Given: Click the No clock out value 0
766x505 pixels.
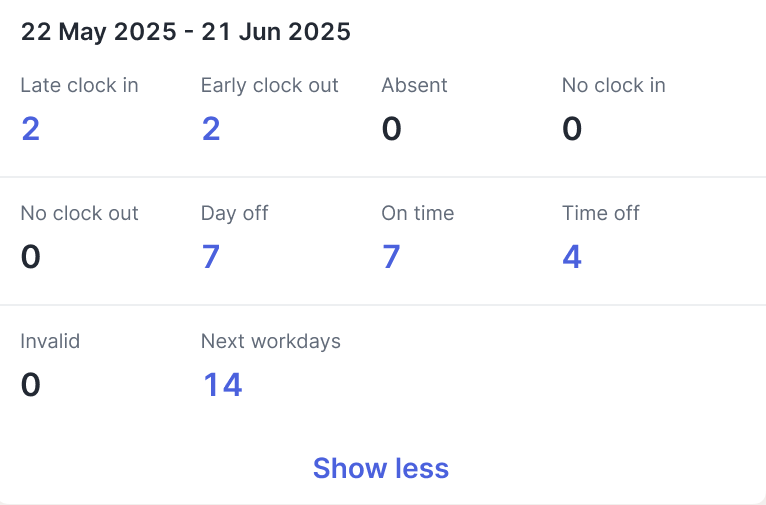Looking at the screenshot, I should coord(31,257).
